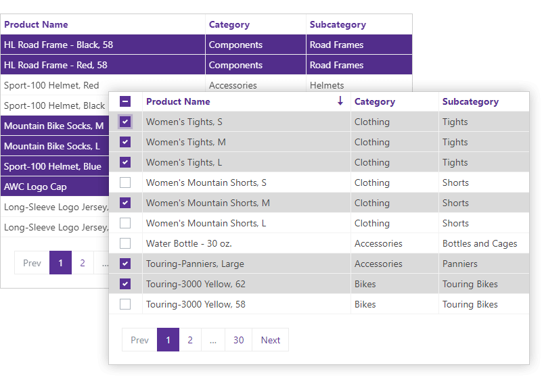The height and width of the screenshot is (392, 544).
Task: Deselect the Women's Tights, L checkbox
Action: coord(125,162)
